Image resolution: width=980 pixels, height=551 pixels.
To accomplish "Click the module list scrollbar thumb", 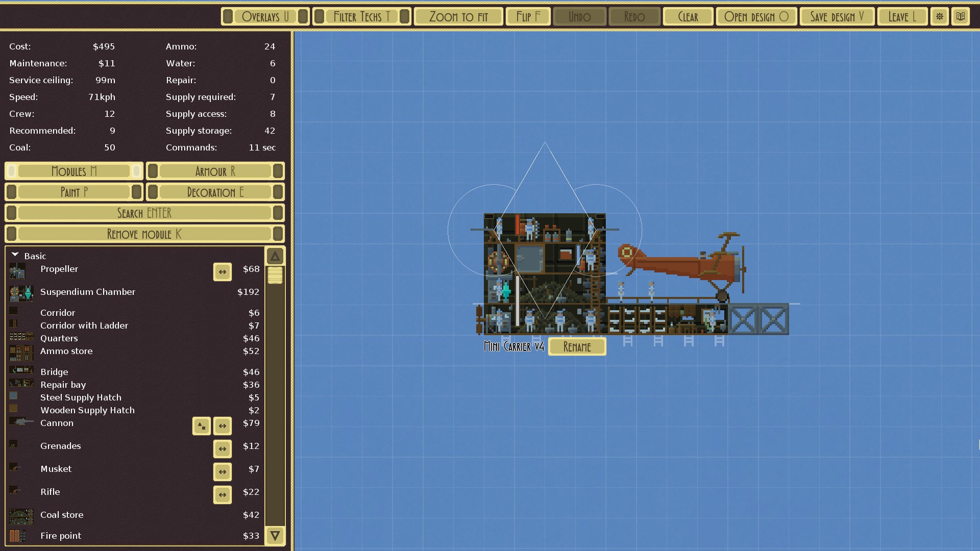I will tap(275, 275).
